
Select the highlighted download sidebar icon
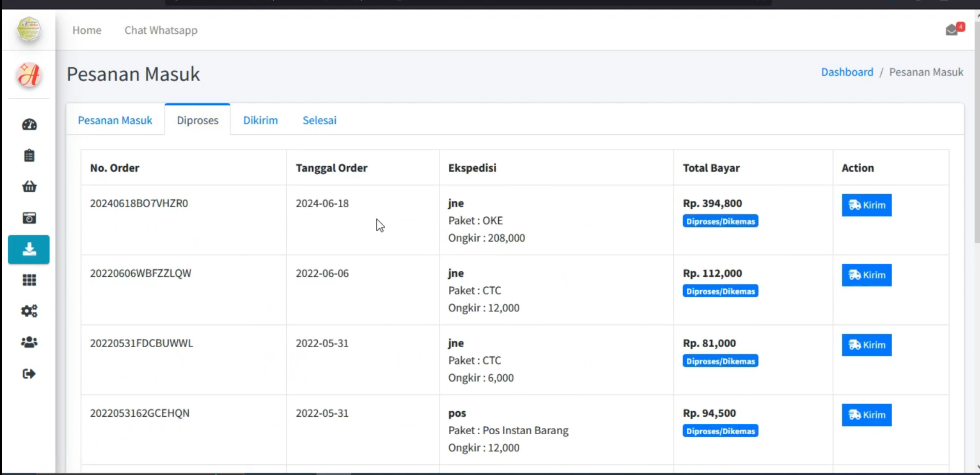click(x=29, y=250)
